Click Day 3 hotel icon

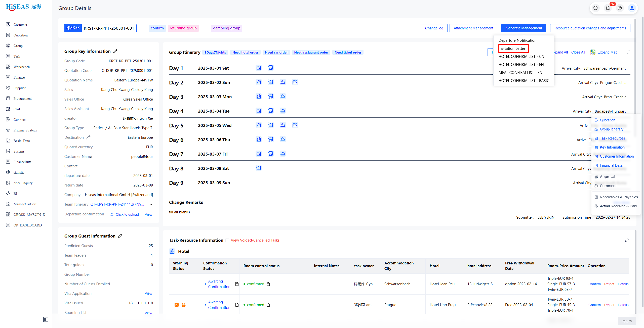[x=259, y=97]
